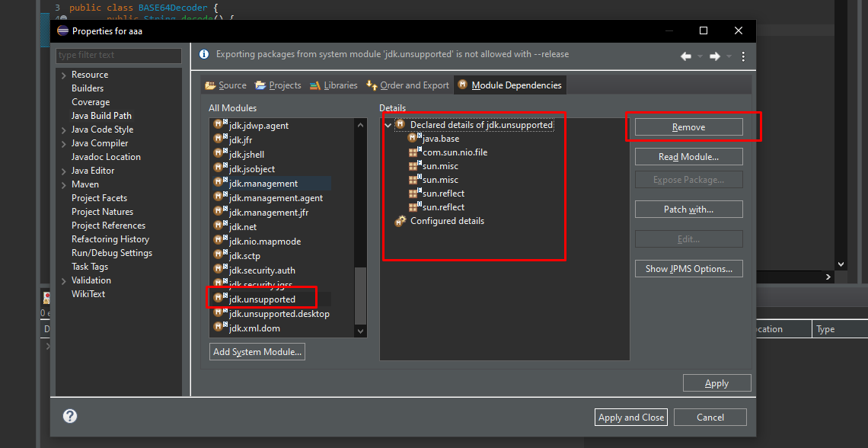
Task: Collapse Declared details of jdk.unsupported
Action: (388, 126)
